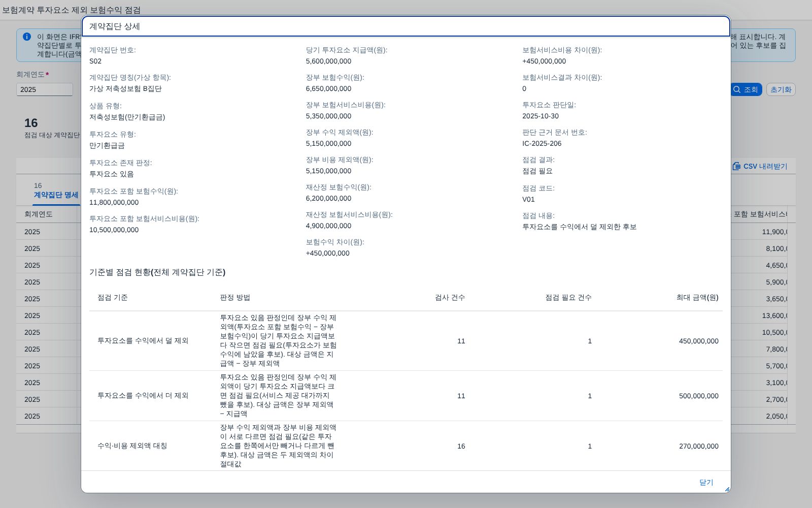The width and height of the screenshot is (812, 508).
Task: Click the 5,350,000,000 장부 보험서비스비용 value
Action: click(328, 116)
